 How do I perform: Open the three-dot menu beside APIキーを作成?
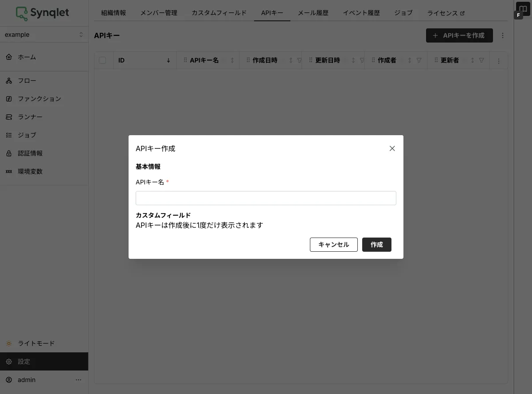click(x=503, y=35)
